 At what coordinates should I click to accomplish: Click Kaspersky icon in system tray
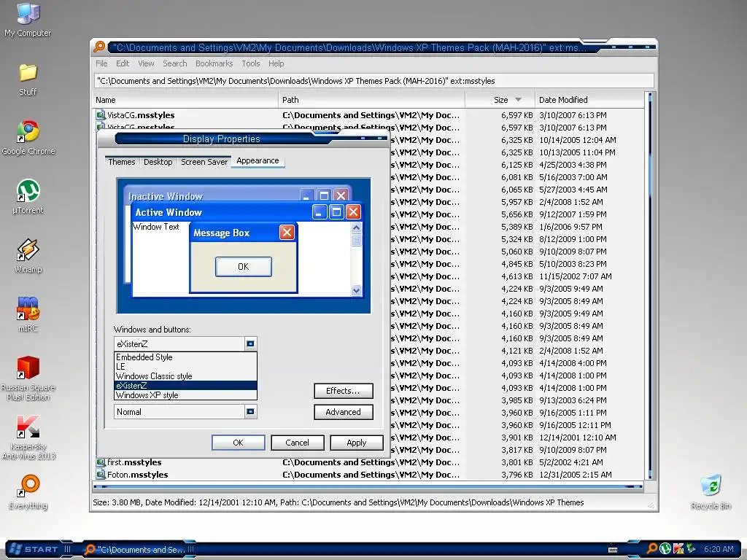click(678, 549)
